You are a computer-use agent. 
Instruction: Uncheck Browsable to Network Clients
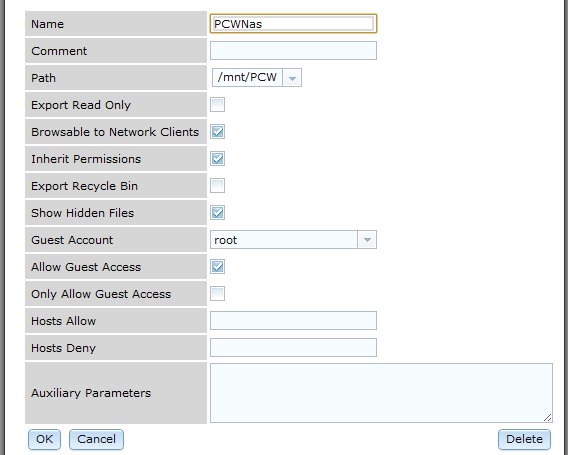[217, 132]
